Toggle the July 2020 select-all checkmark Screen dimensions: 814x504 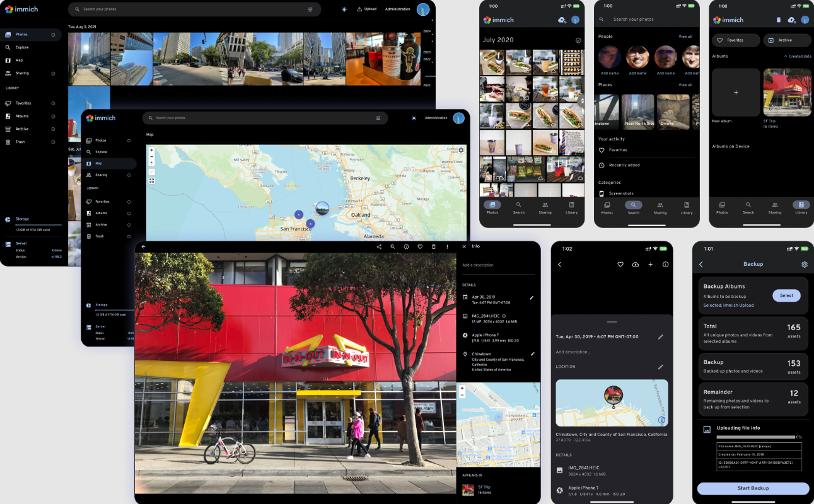(578, 40)
